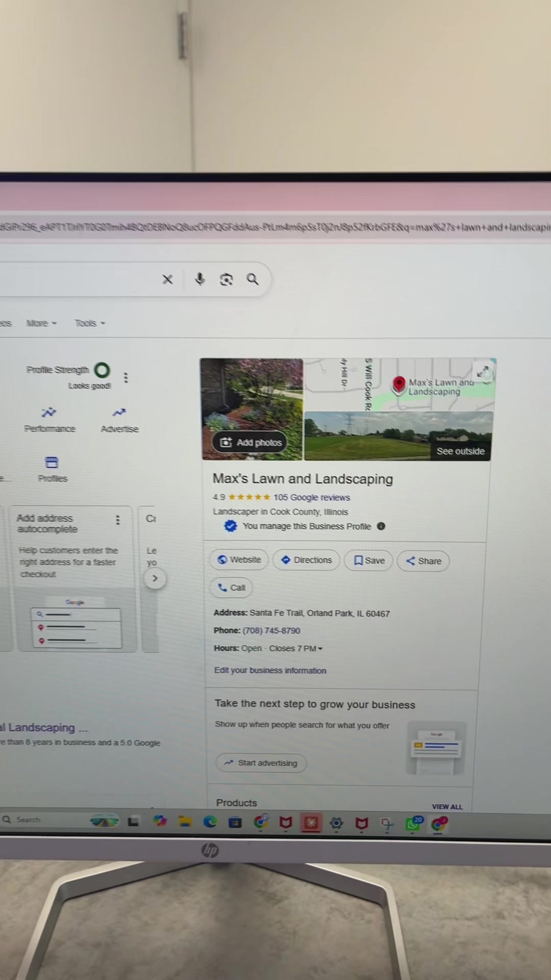
Task: Click the phone number (708) 745-8790
Action: point(271,630)
